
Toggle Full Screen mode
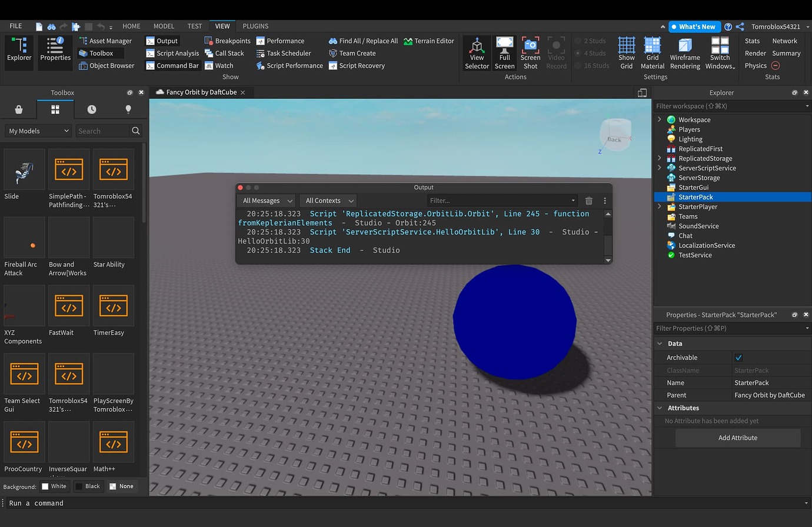(504, 52)
